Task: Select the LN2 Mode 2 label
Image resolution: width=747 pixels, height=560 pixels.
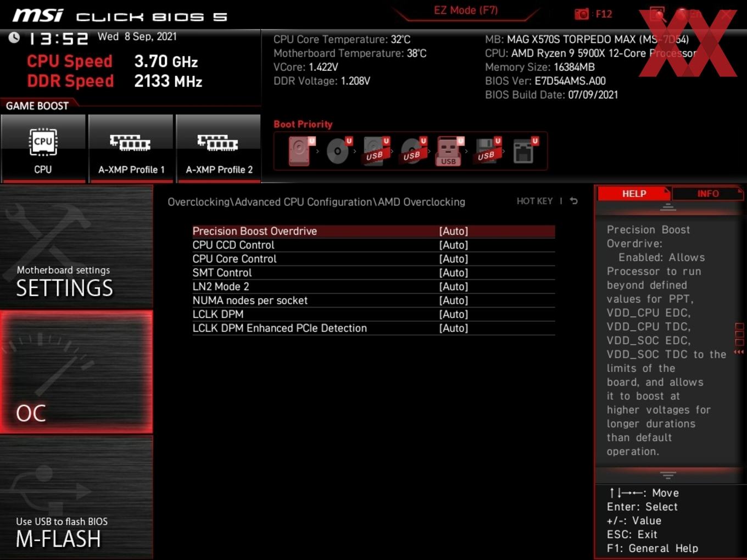Action: 221,287
